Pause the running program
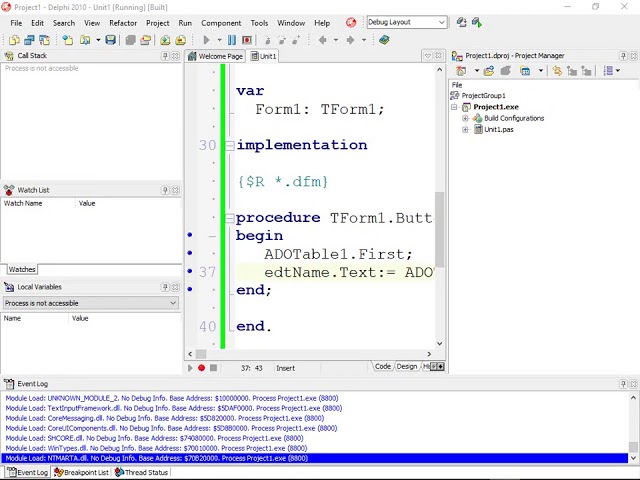Image resolution: width=640 pixels, height=480 pixels. click(x=232, y=40)
